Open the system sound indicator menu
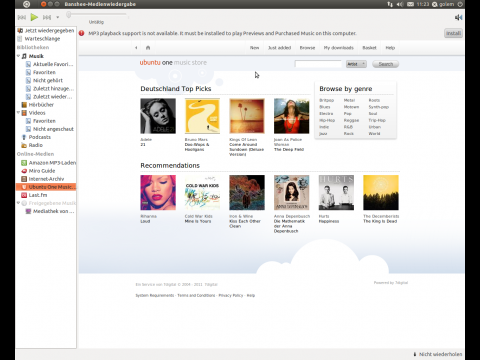Viewport: 480px width, 360px height. coord(400,4)
